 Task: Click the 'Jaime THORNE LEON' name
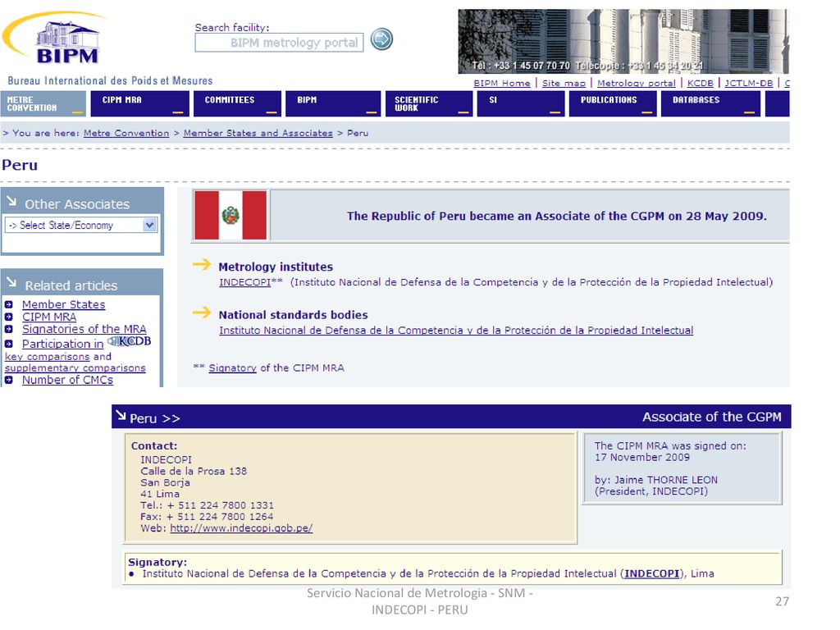click(x=666, y=480)
